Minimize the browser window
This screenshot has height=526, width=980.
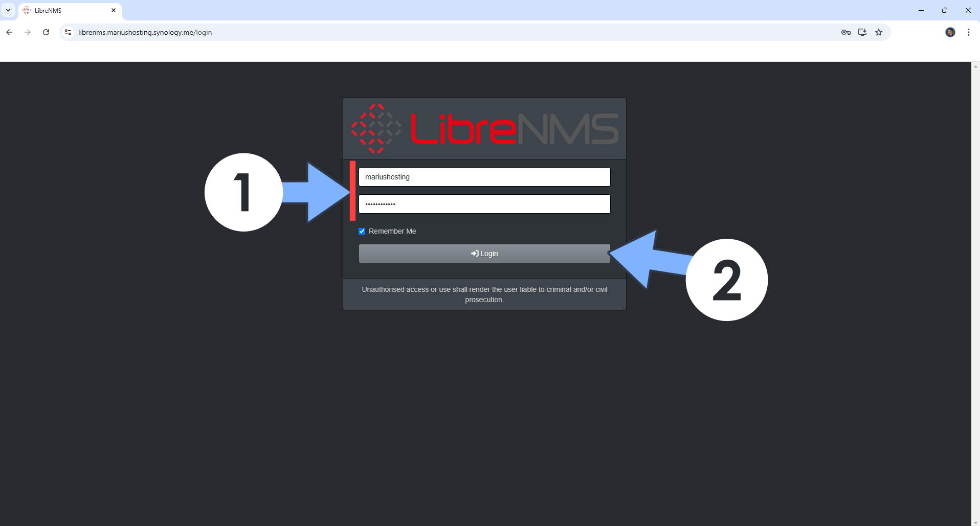921,10
